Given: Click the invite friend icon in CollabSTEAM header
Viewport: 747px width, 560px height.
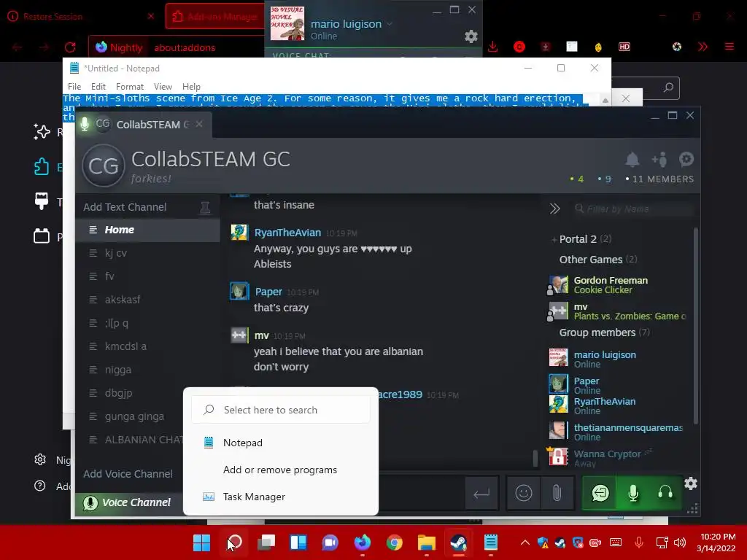Looking at the screenshot, I should [x=659, y=160].
